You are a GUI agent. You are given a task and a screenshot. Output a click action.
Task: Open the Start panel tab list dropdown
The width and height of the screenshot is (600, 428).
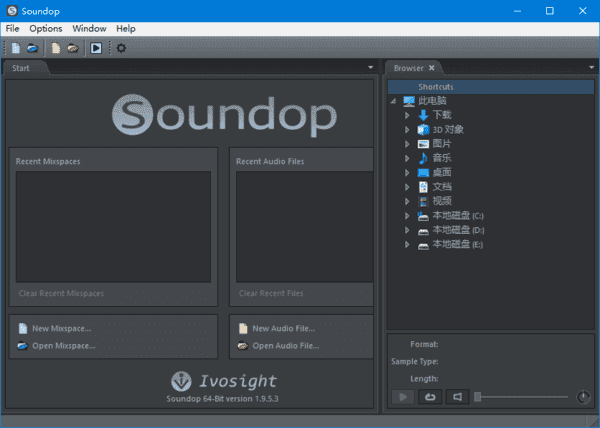370,67
